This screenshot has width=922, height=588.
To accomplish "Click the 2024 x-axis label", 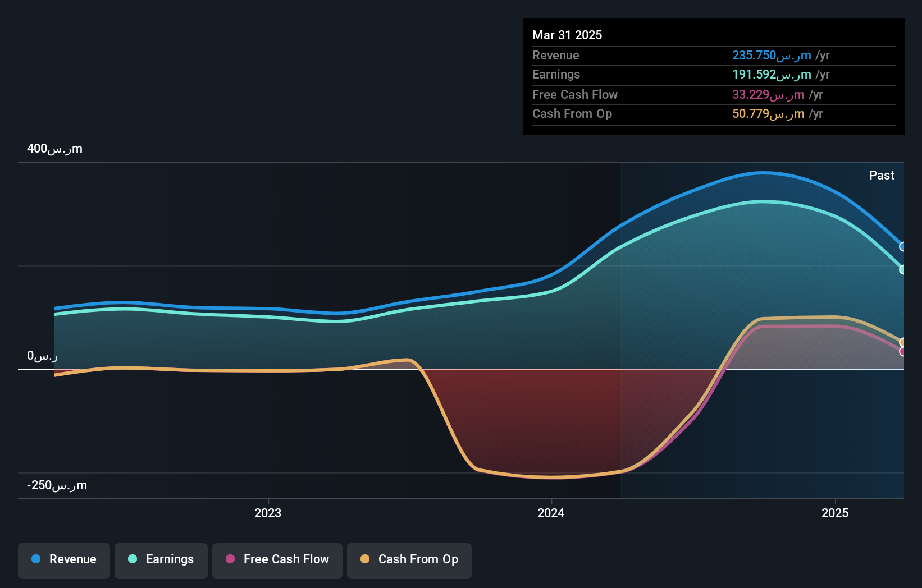I will coord(551,513).
